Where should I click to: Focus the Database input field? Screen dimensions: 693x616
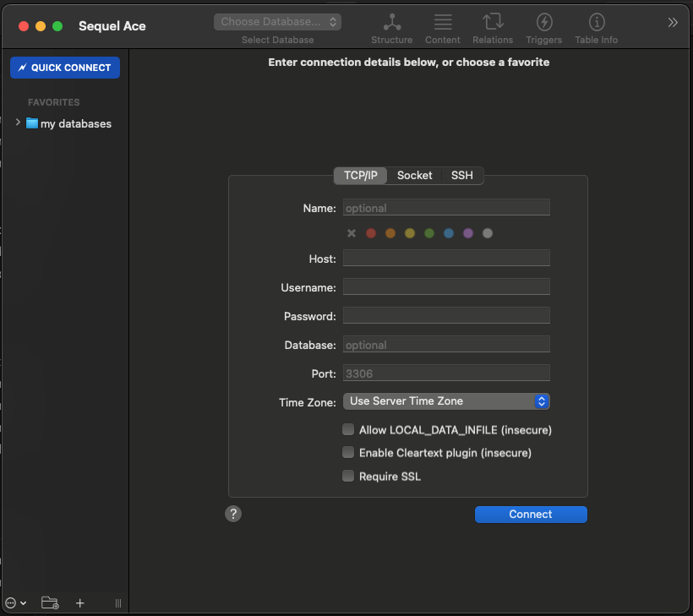(x=446, y=344)
